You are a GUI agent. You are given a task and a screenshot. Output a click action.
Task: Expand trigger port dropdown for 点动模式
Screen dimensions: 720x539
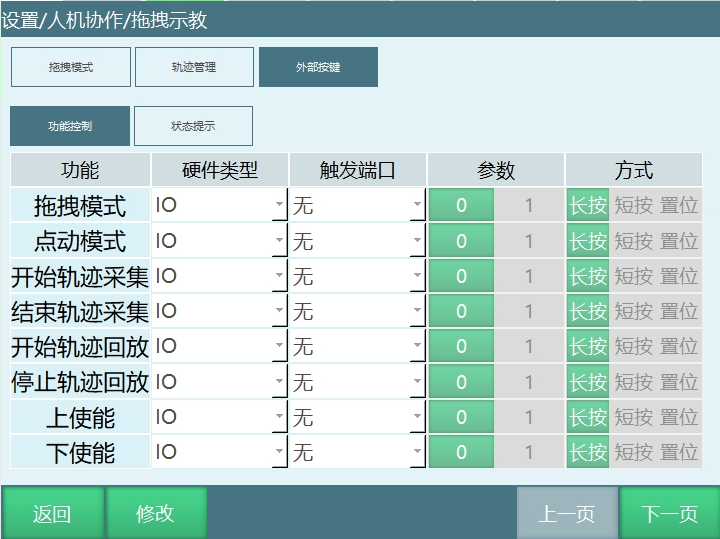pos(358,241)
